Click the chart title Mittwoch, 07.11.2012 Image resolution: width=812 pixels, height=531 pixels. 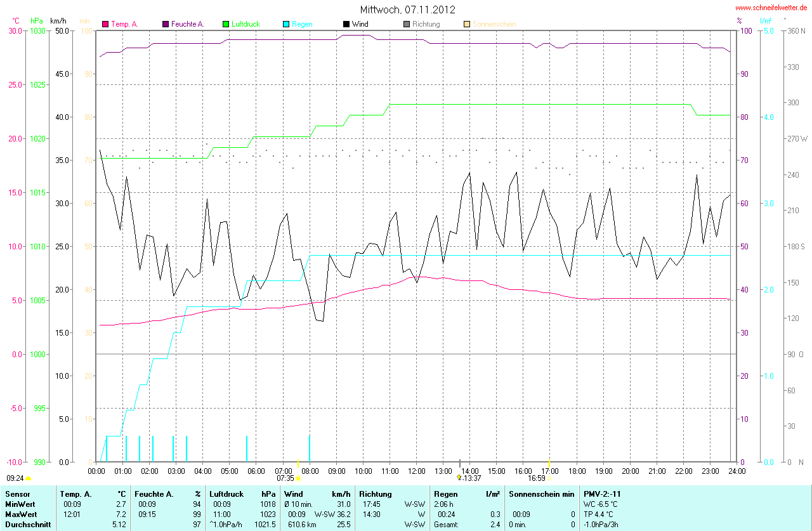(x=407, y=10)
